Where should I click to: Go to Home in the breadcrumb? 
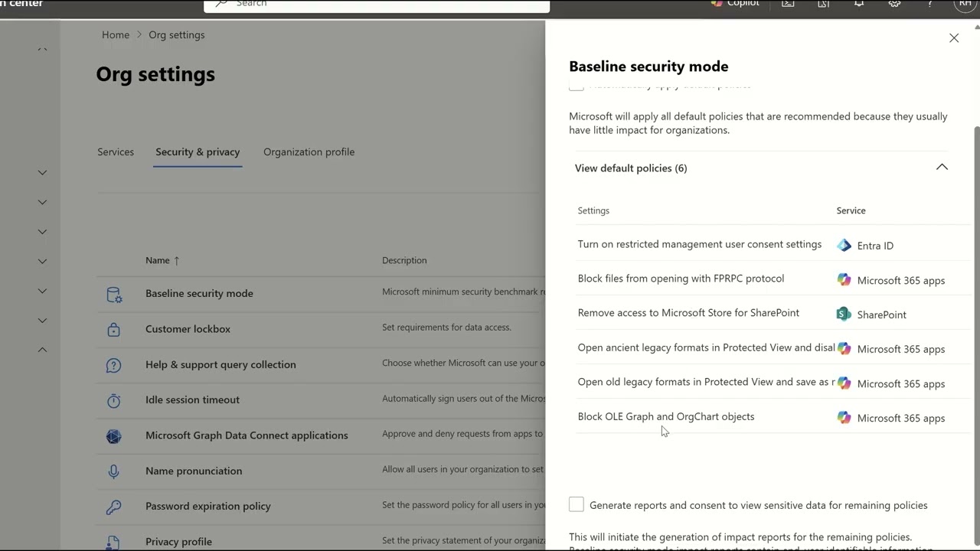tap(116, 34)
